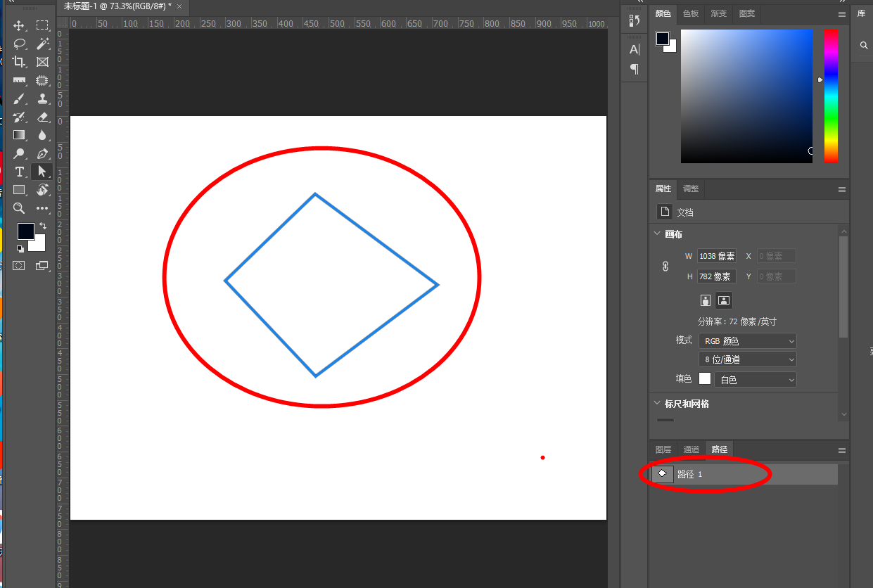Switch to the 色板 tab
873x588 pixels.
pos(691,13)
